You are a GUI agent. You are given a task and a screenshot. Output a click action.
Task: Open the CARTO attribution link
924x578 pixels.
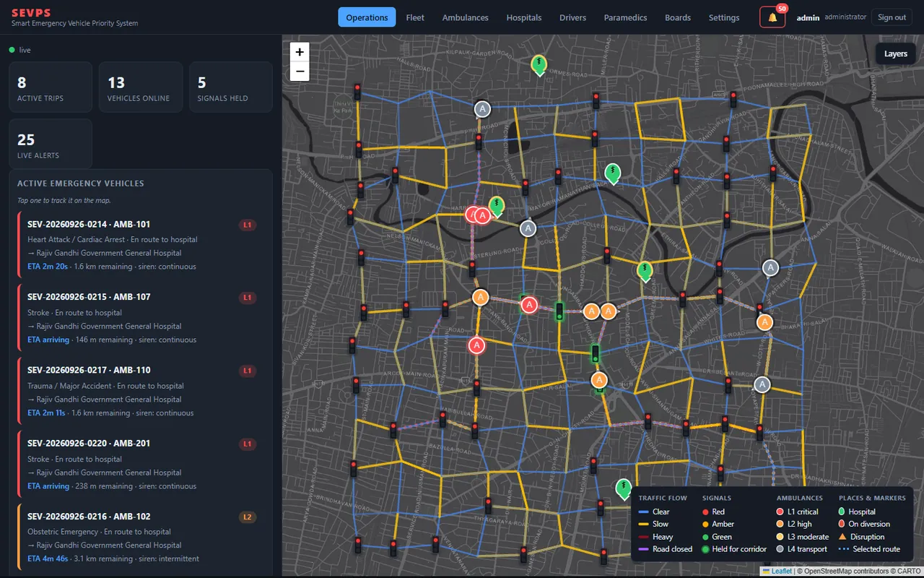click(909, 571)
